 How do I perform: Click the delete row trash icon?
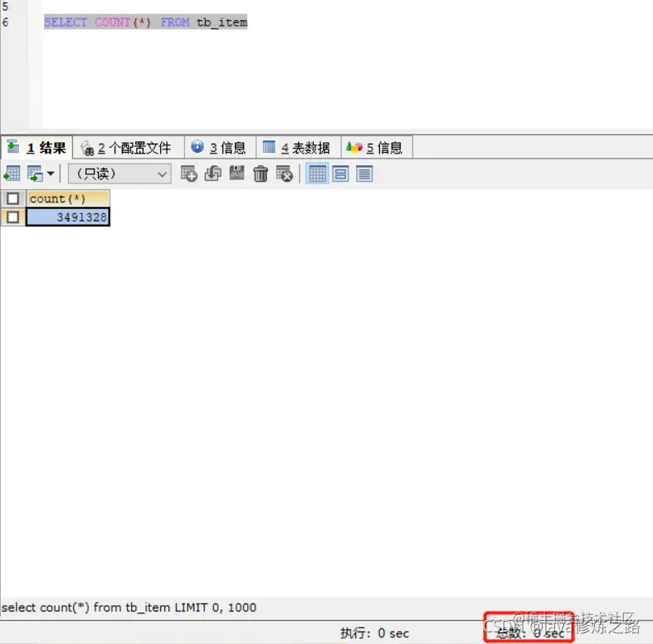click(x=261, y=173)
